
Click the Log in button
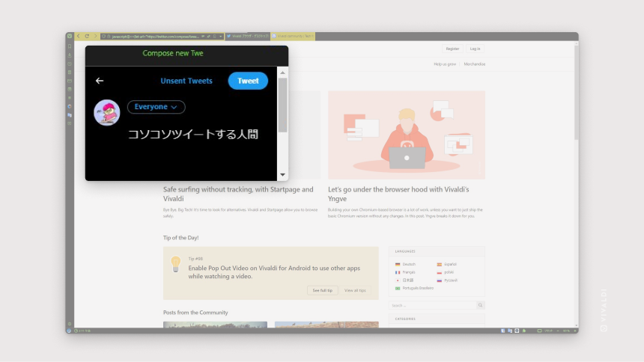(x=475, y=49)
